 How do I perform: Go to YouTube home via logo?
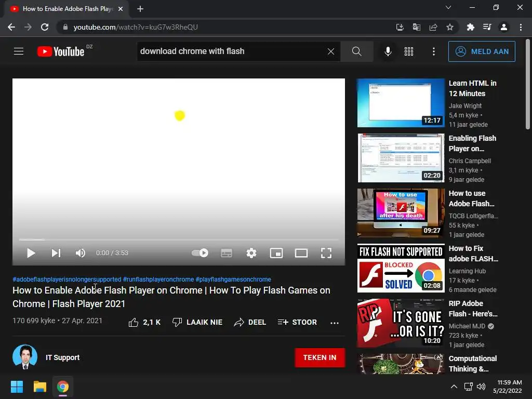point(61,51)
